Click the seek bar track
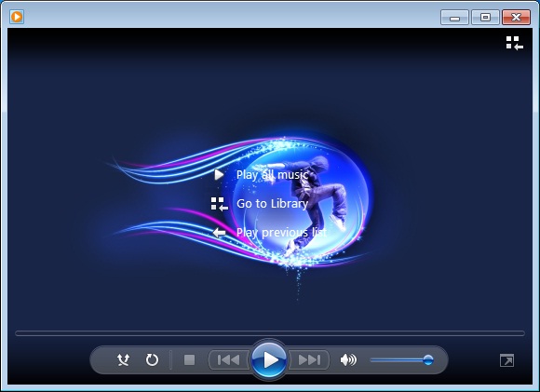This screenshot has width=540, height=392. [x=270, y=333]
